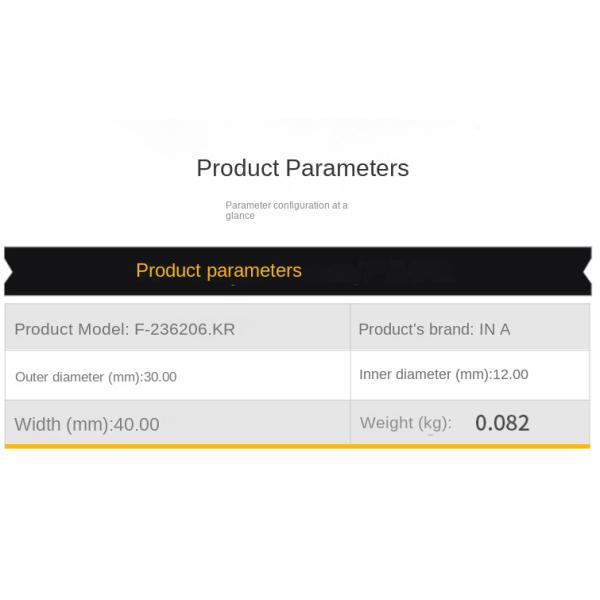
Task: Click the empty black banner area left of the title
Action: (70, 271)
